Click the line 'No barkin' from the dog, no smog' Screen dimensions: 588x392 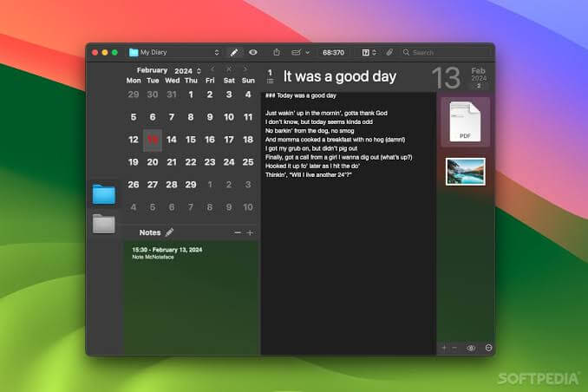coord(310,131)
